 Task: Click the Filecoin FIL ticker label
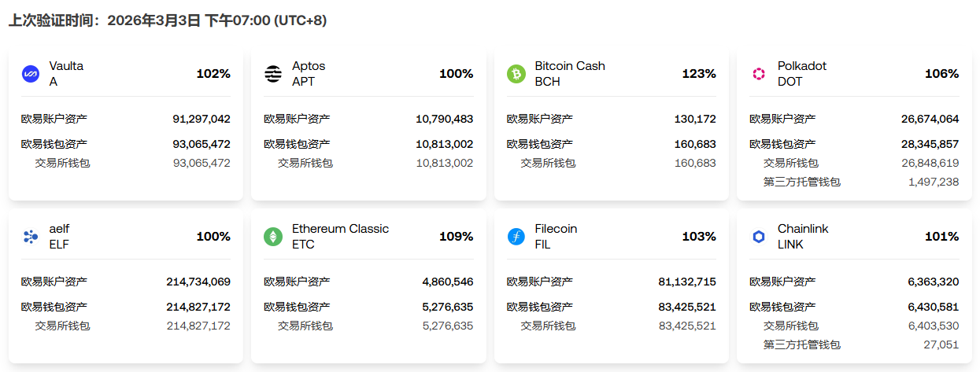click(x=542, y=245)
